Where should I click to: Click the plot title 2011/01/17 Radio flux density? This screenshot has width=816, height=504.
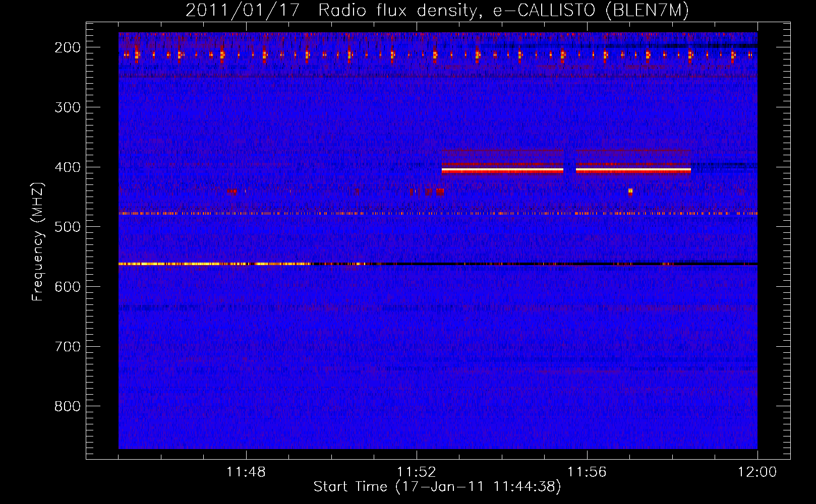(437, 10)
